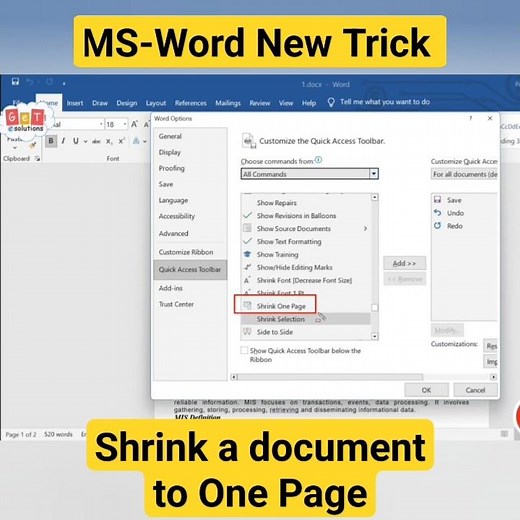This screenshot has height=520, width=520.
Task: Open the Design ribbon tab
Action: point(127,103)
